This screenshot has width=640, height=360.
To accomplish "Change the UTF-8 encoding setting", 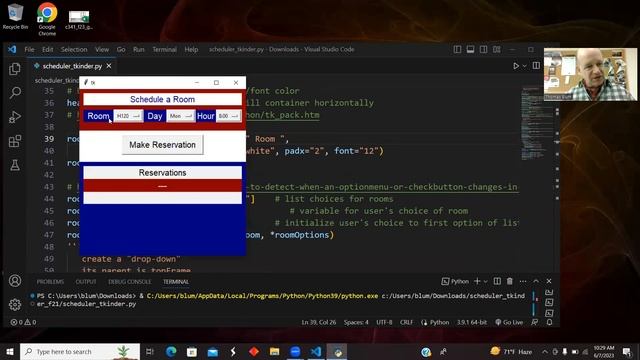I will (x=384, y=322).
